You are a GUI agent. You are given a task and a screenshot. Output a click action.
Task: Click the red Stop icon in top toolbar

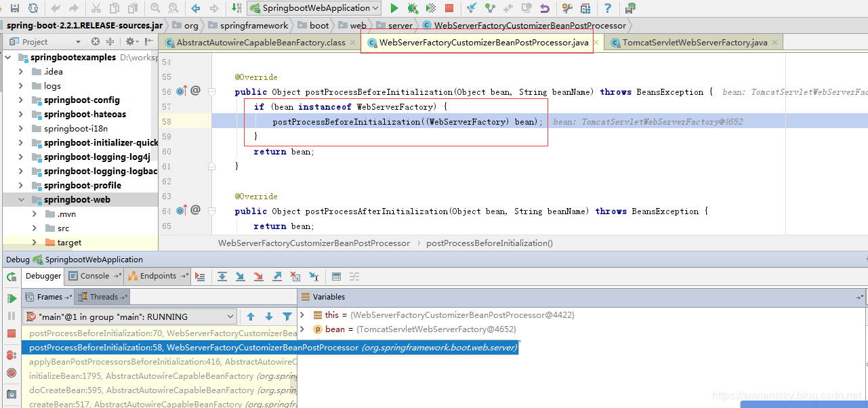click(449, 8)
